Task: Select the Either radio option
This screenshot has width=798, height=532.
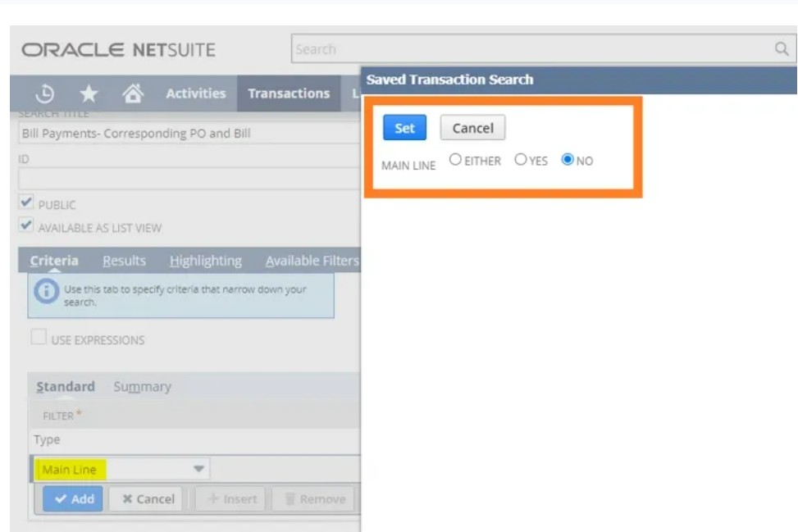Action: (x=455, y=160)
